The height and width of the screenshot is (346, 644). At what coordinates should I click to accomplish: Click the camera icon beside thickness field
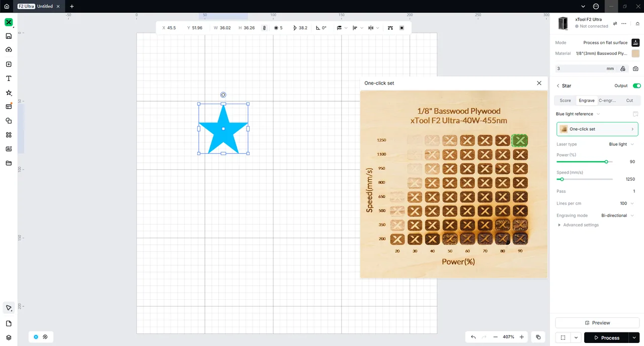[x=635, y=68]
